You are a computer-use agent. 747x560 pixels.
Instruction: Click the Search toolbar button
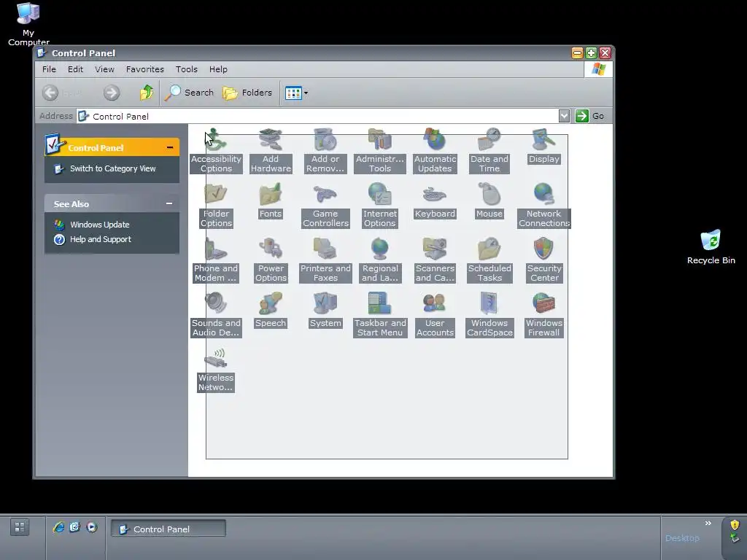(x=189, y=93)
